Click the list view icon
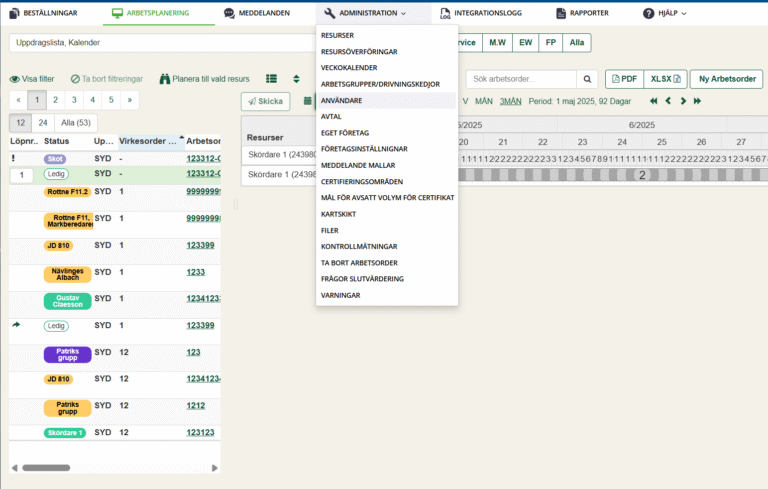This screenshot has width=768, height=489. tap(271, 79)
